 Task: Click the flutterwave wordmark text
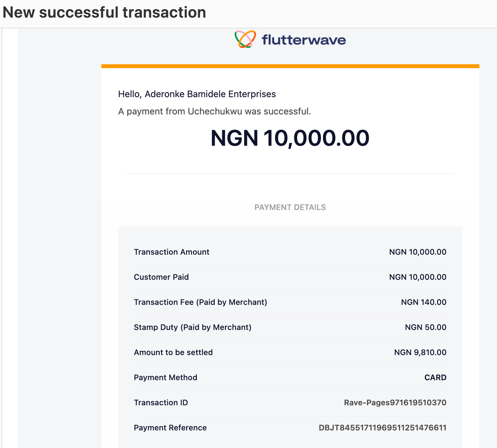304,40
